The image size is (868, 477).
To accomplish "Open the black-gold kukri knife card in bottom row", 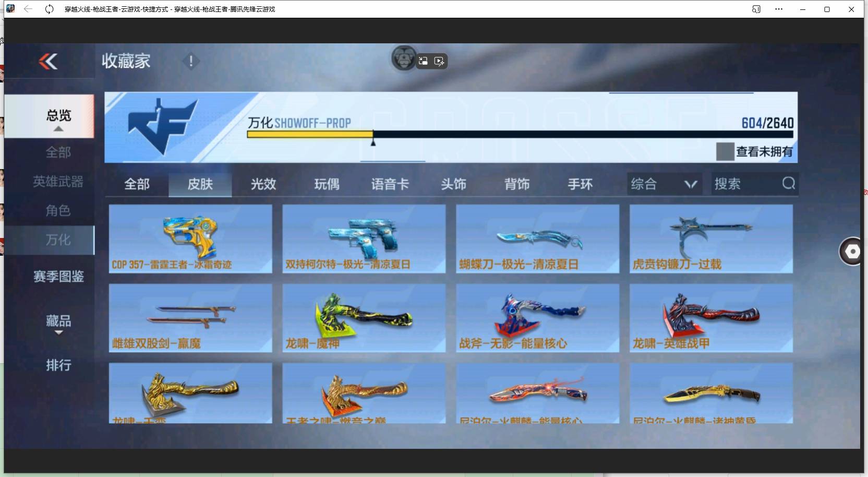I will point(712,393).
